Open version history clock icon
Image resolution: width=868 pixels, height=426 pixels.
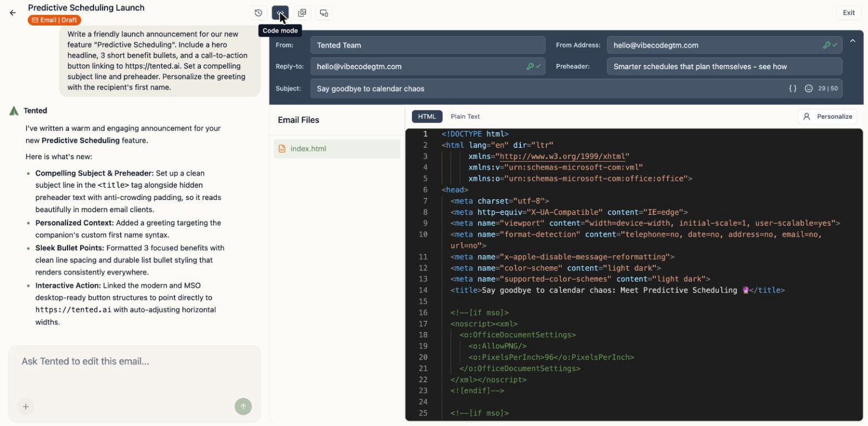[259, 13]
